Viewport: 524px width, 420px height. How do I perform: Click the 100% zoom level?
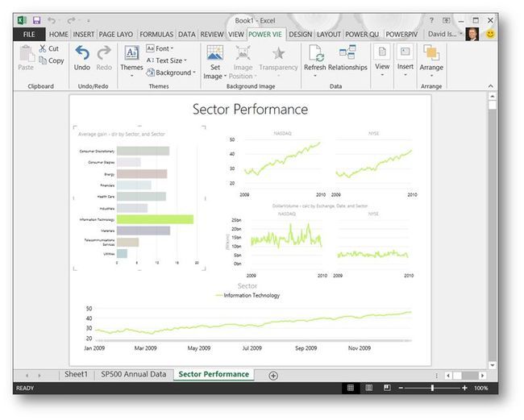481,388
